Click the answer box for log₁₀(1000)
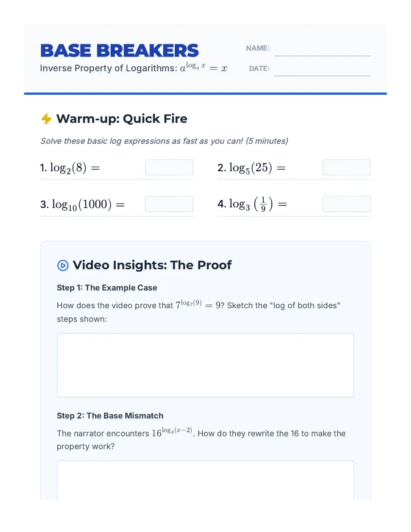 [170, 204]
